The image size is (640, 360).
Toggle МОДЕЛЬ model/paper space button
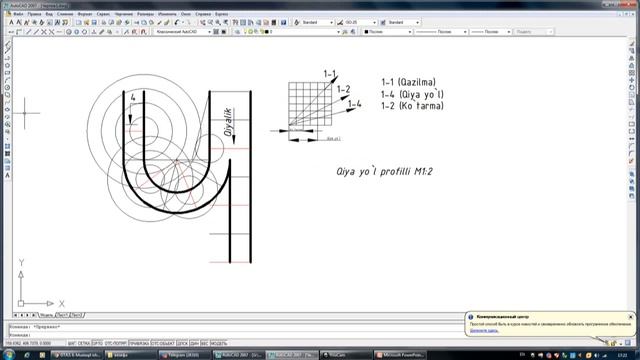[219, 343]
